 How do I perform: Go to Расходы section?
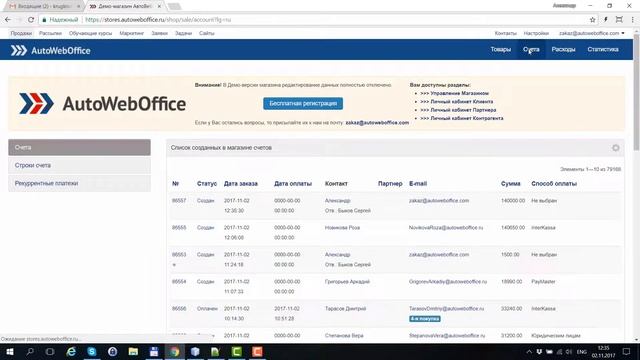coord(563,49)
